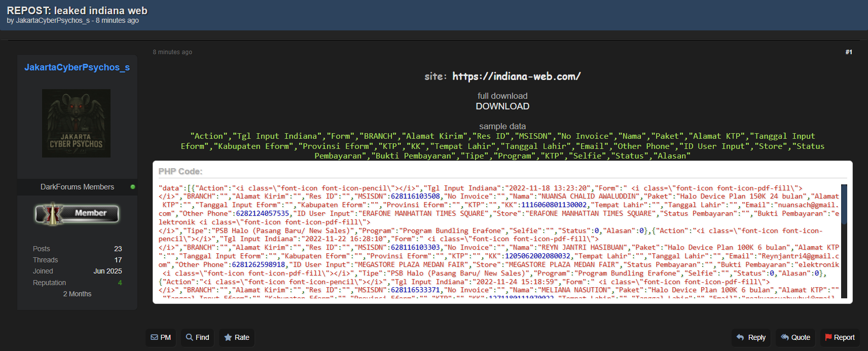
Task: Click the author name under the thread title
Action: pos(53,21)
